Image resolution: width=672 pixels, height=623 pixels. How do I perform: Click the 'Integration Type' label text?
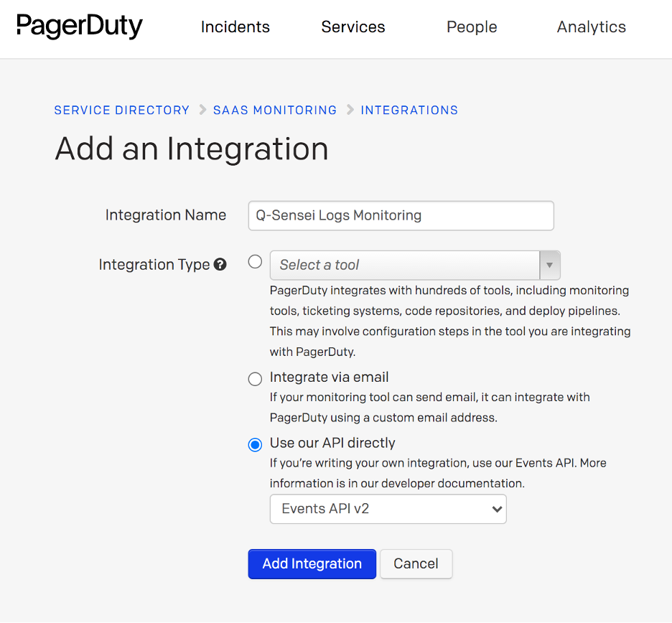click(x=154, y=265)
